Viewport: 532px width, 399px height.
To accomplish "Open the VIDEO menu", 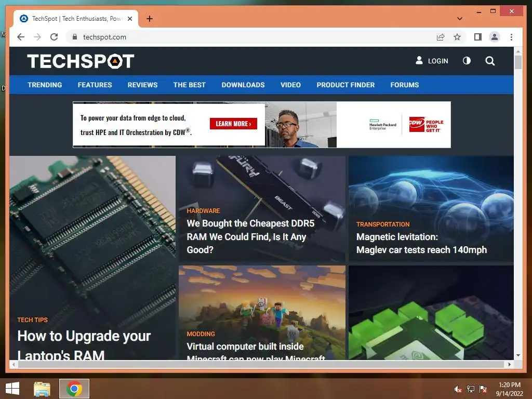I will pyautogui.click(x=290, y=85).
